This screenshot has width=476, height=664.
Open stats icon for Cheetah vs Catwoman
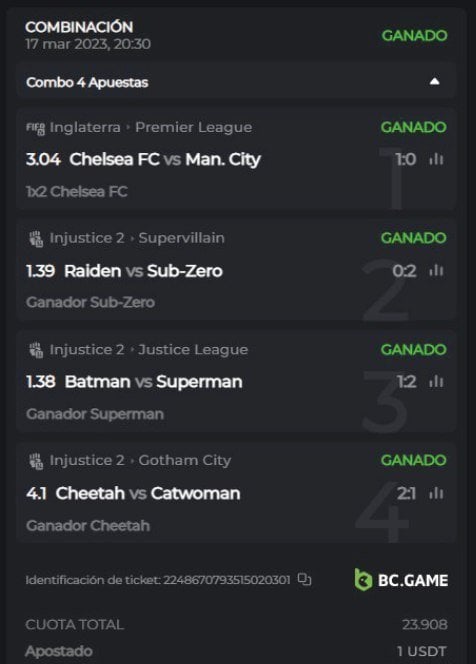[x=436, y=493]
